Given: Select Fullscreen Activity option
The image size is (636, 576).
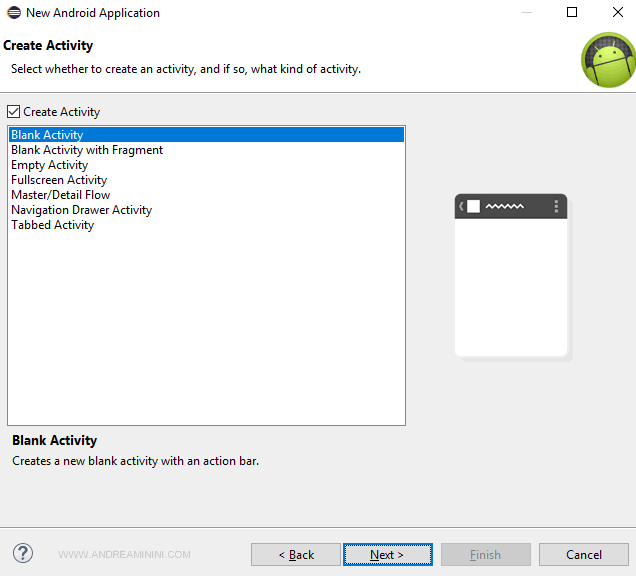Looking at the screenshot, I should tap(59, 180).
